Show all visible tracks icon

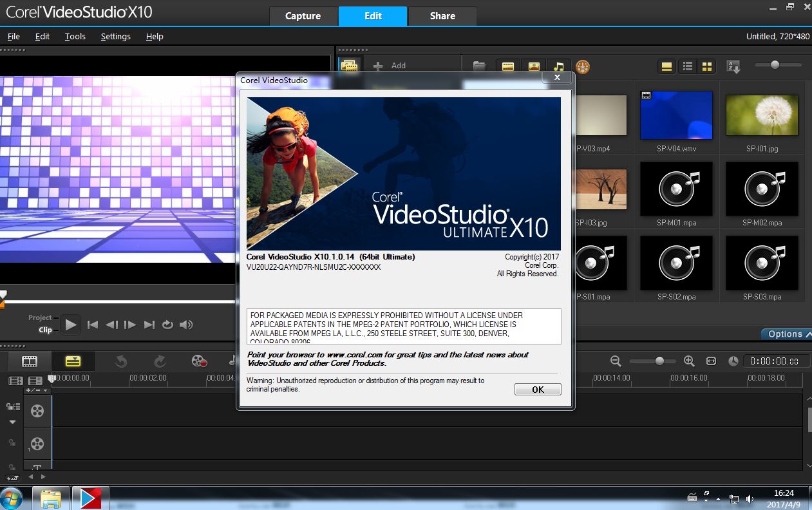16,381
